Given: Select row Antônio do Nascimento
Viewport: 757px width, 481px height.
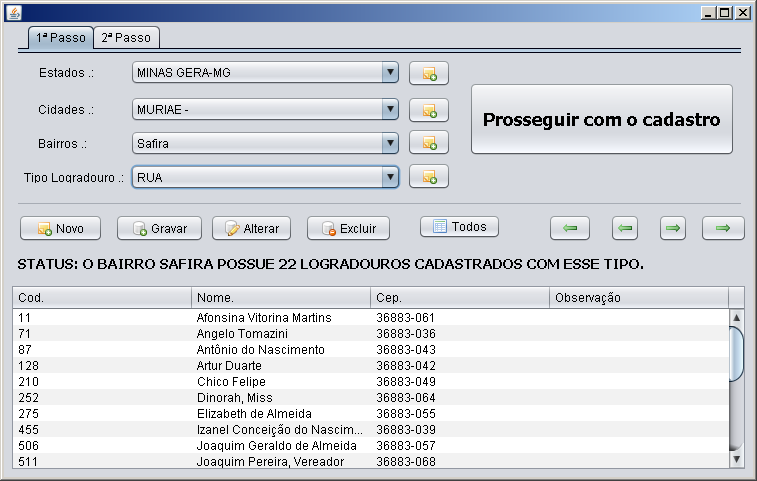Looking at the screenshot, I should pos(371,350).
